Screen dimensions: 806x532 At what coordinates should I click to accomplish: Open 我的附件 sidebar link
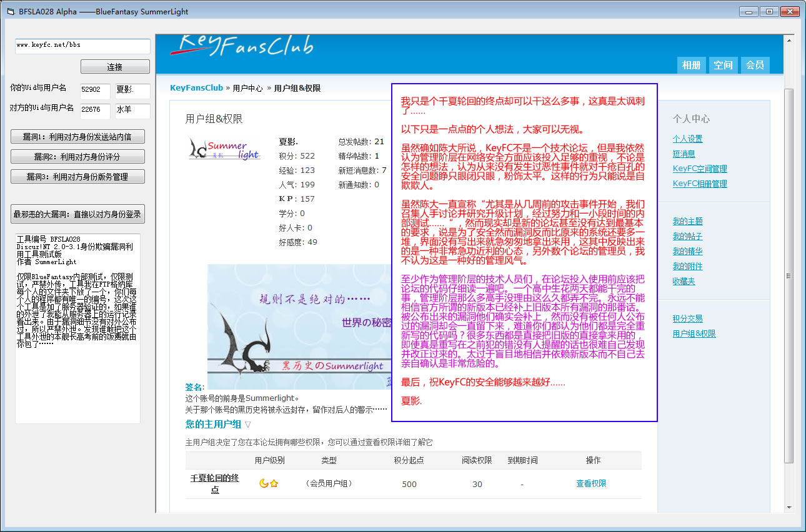[687, 266]
